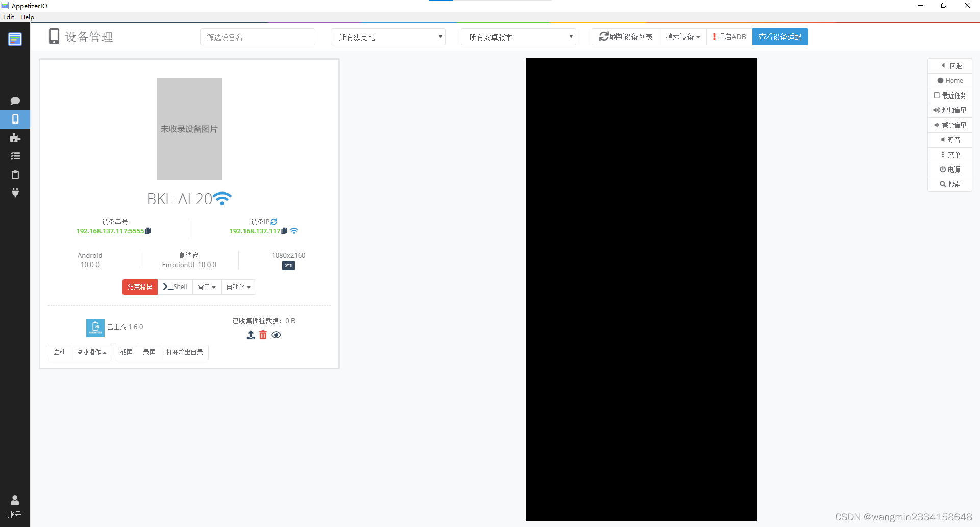
Task: Click the 筛选设备名 filter input field
Action: click(x=257, y=37)
